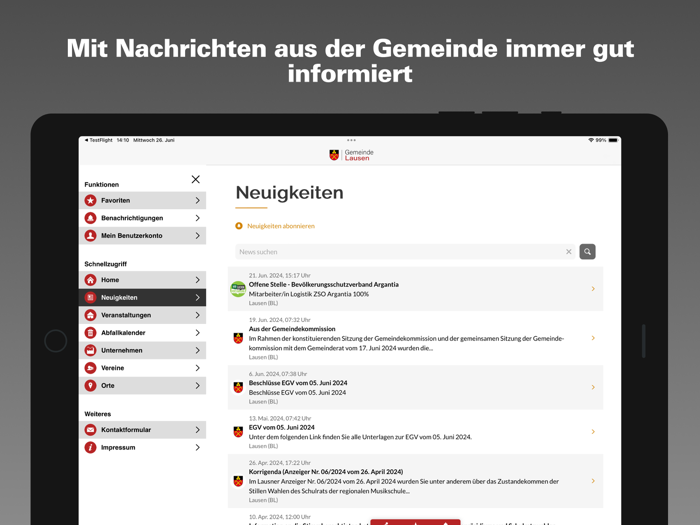Click the Veranstaltungen icon in sidebar
The image size is (700, 525).
(91, 315)
